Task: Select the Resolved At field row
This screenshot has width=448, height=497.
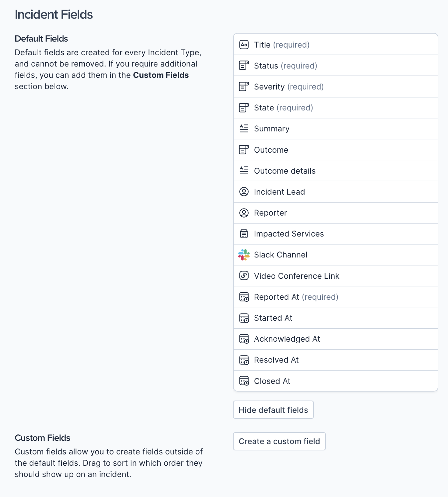Action: click(336, 360)
